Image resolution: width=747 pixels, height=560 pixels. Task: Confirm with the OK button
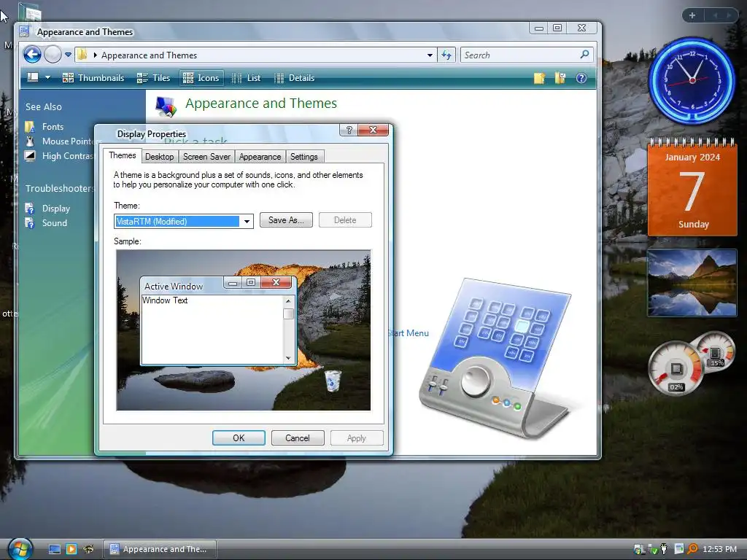coord(239,438)
